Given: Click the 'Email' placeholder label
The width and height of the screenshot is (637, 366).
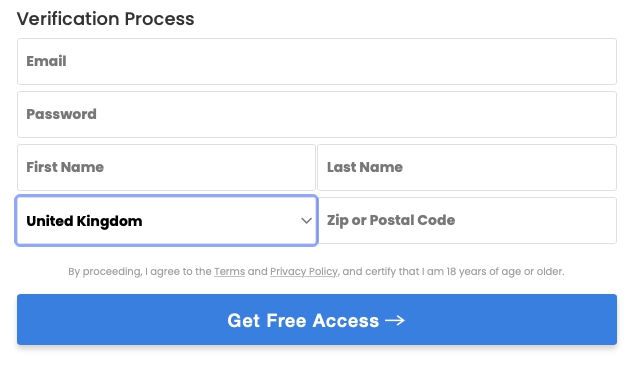Looking at the screenshot, I should pyautogui.click(x=46, y=61).
